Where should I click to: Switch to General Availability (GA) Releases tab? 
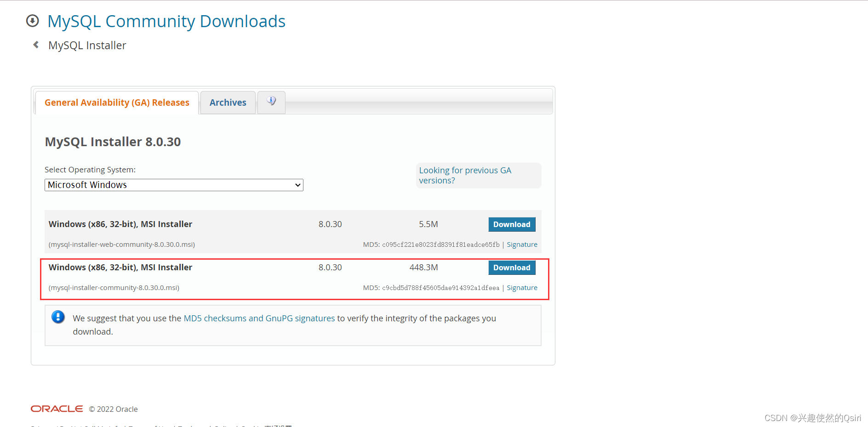click(x=117, y=102)
